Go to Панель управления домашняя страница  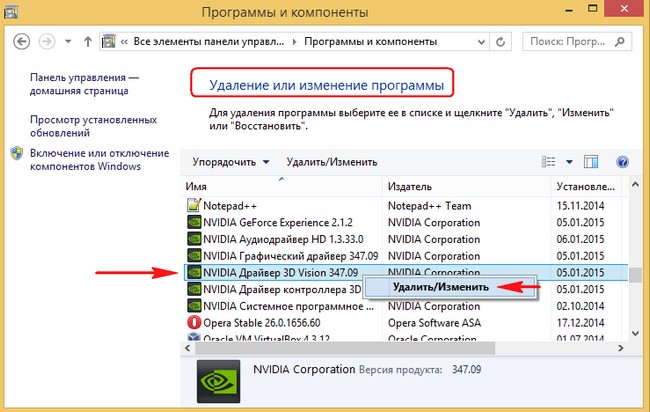85,85
